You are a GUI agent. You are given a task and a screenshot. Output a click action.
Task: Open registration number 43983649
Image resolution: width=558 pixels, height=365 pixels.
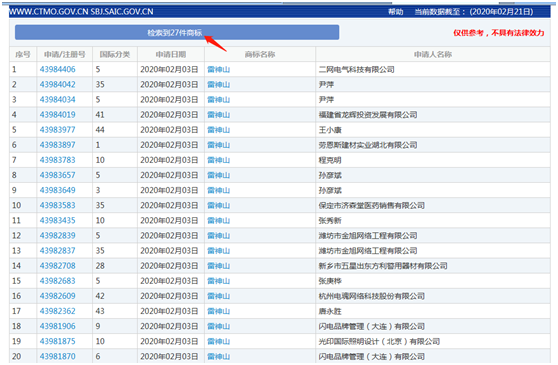pyautogui.click(x=58, y=190)
